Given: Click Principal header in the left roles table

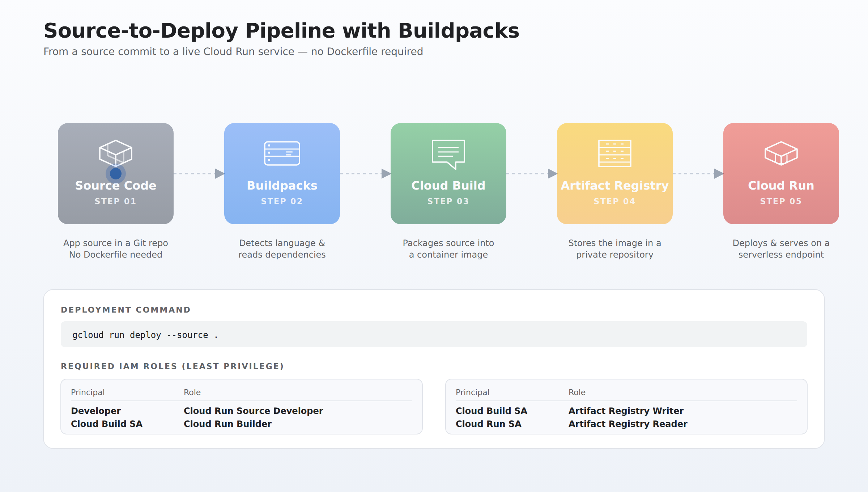Looking at the screenshot, I should click(x=88, y=393).
